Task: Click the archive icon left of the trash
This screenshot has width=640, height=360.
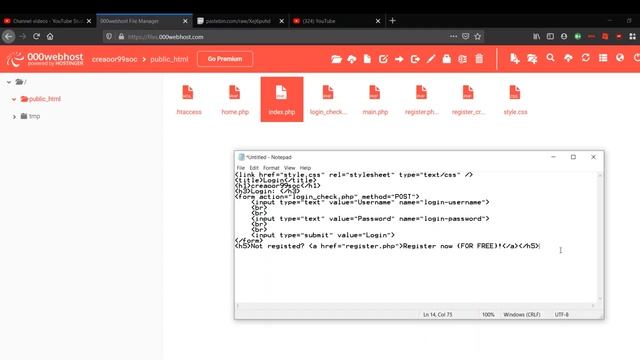Action: [x=462, y=59]
